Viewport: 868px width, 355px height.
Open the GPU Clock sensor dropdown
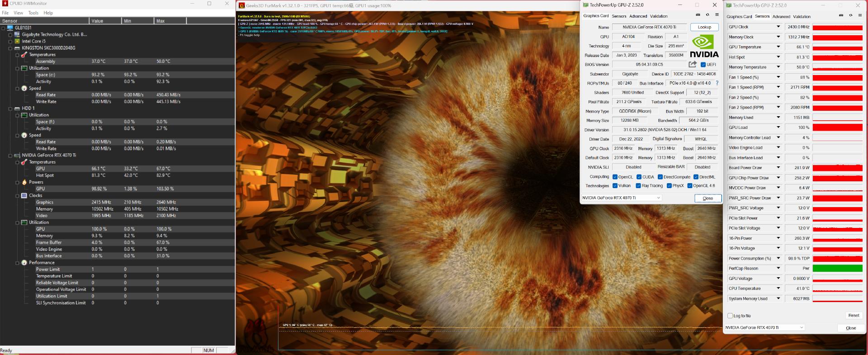778,27
